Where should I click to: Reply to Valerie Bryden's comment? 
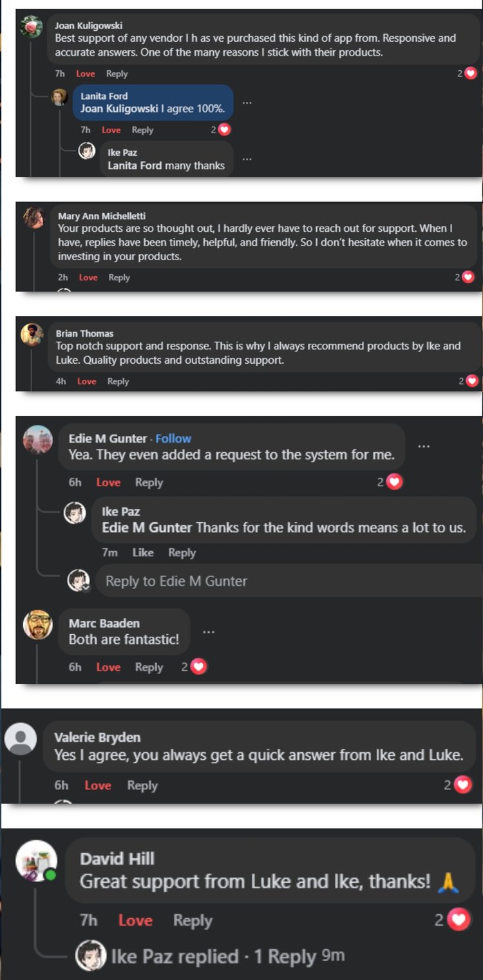142,786
